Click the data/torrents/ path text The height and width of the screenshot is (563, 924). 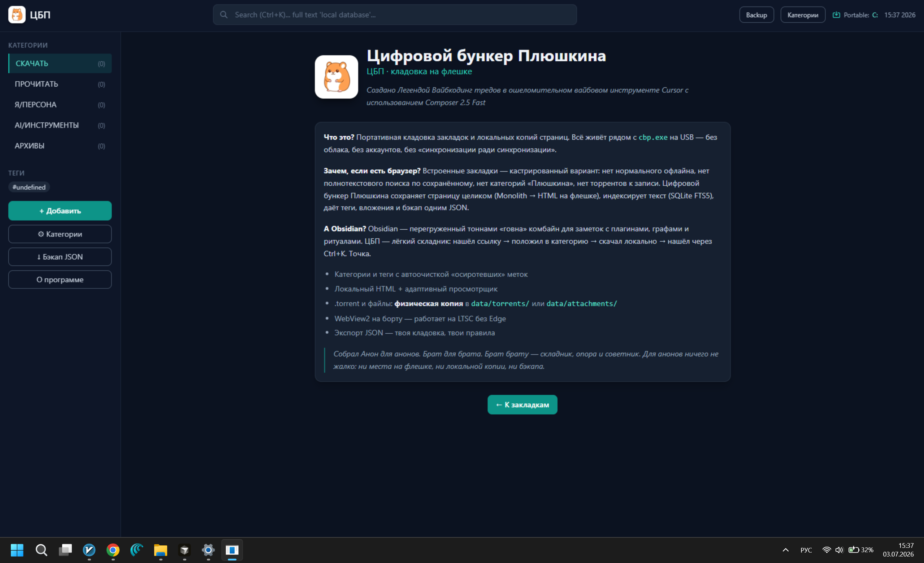pyautogui.click(x=500, y=303)
